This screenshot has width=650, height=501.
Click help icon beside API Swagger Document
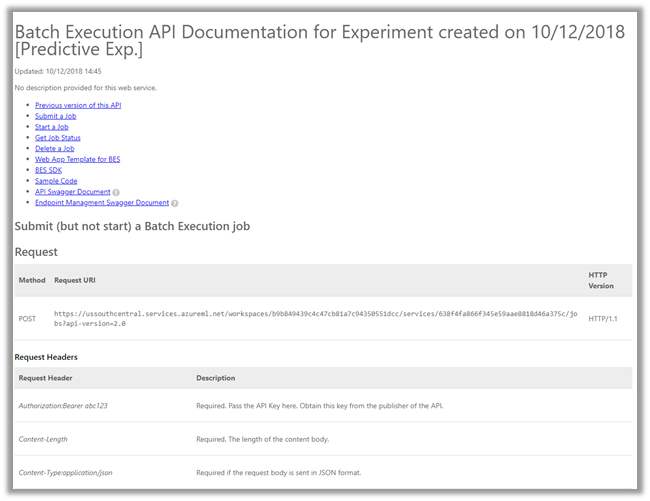point(116,192)
